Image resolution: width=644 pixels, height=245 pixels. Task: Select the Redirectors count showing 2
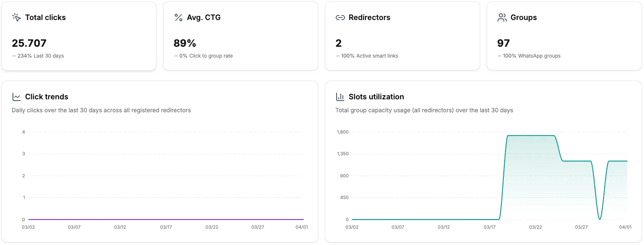(x=338, y=43)
